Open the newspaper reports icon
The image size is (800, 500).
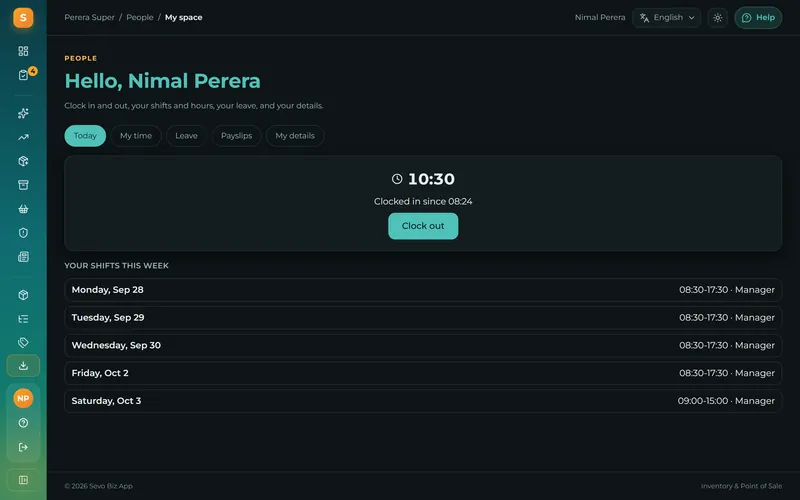pyautogui.click(x=23, y=257)
